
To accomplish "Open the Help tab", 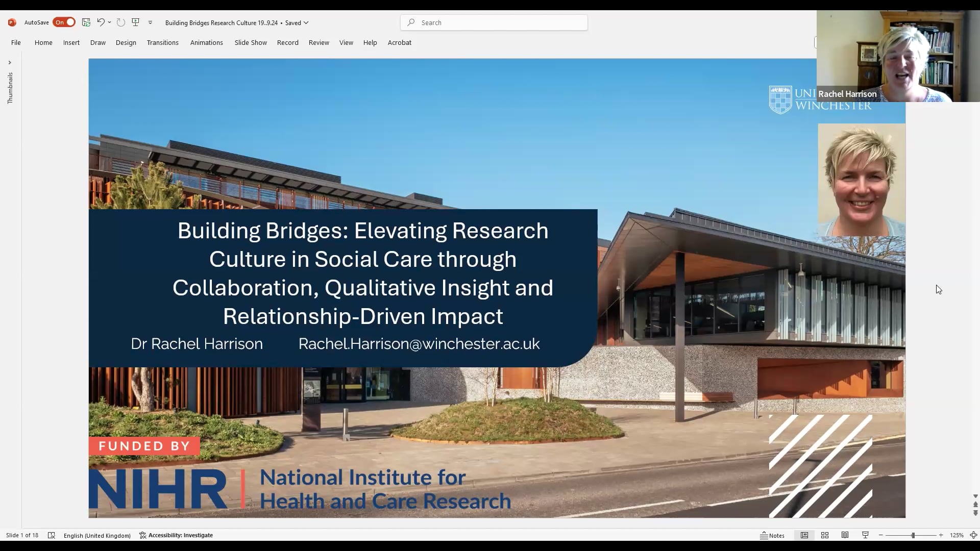I will [370, 42].
